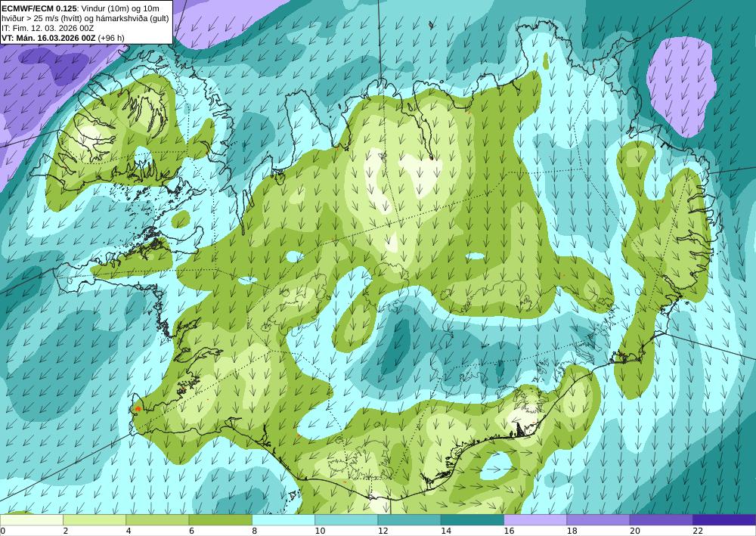Viewport: 756px width, 536px height.
Task: Click the legend scale label "14"
Action: pyautogui.click(x=446, y=531)
